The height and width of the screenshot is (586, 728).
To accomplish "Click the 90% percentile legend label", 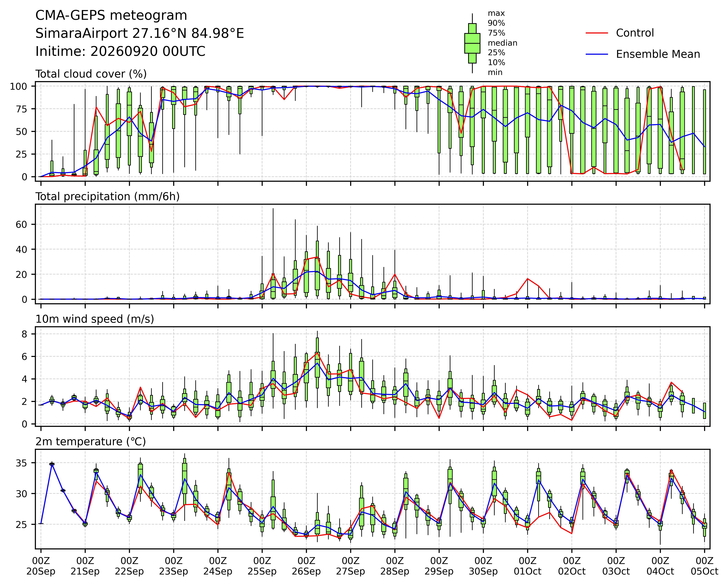I will tap(496, 23).
